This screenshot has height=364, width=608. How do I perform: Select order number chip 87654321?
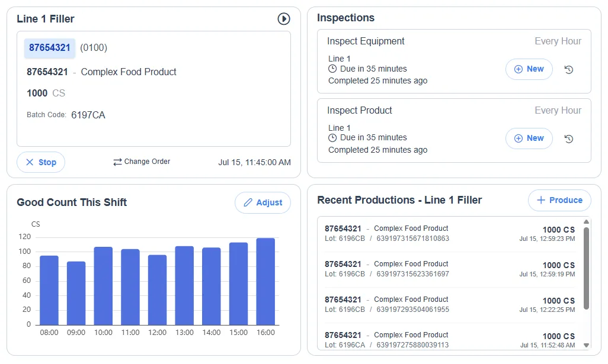tap(50, 47)
